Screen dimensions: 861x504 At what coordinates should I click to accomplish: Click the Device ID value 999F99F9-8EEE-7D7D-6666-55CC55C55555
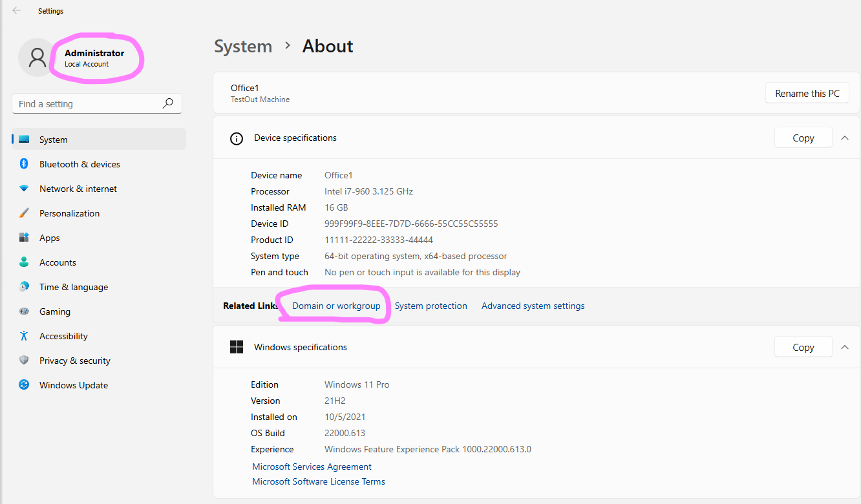point(411,224)
